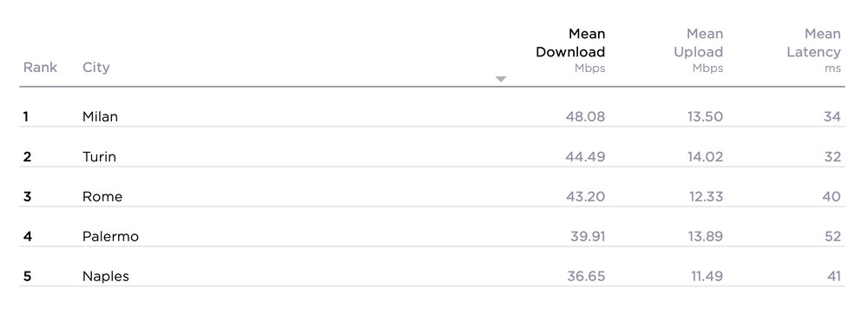Sort by Mean Download column header

(x=570, y=50)
